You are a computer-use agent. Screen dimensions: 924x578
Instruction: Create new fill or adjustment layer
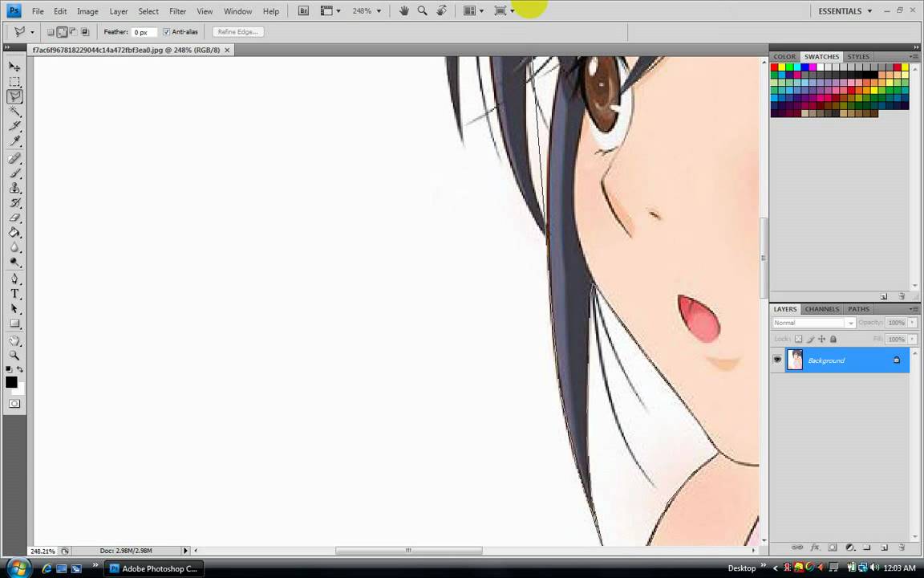[x=849, y=547]
